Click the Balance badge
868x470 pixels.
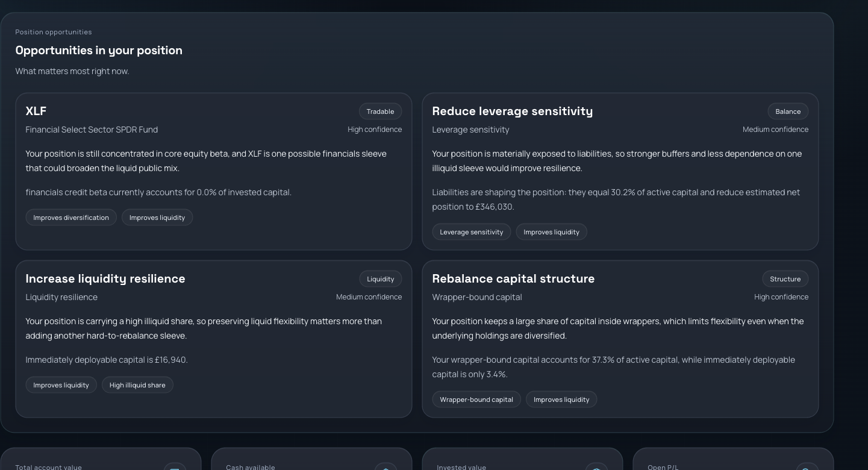pos(788,111)
